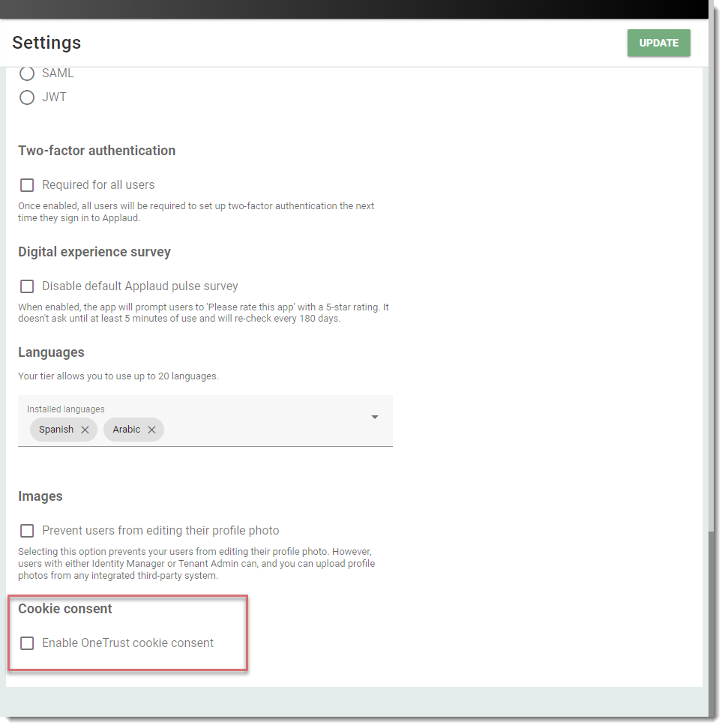Click the Cookie consent heading
Screen dimensions: 725x728
(65, 609)
